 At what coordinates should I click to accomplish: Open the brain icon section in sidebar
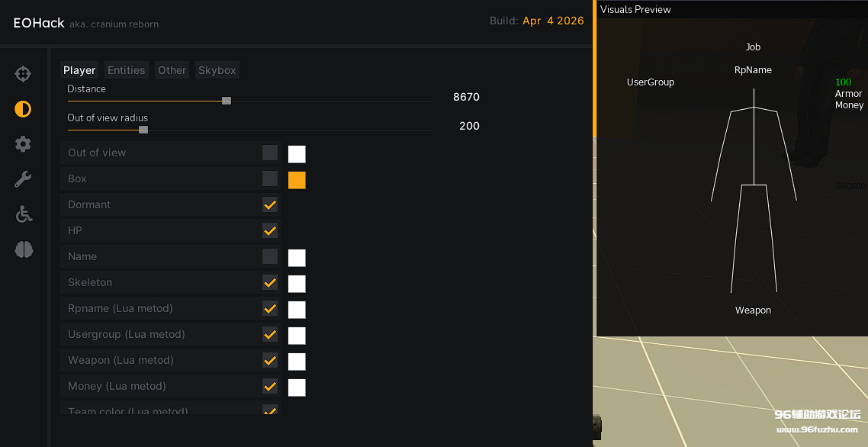coord(23,249)
